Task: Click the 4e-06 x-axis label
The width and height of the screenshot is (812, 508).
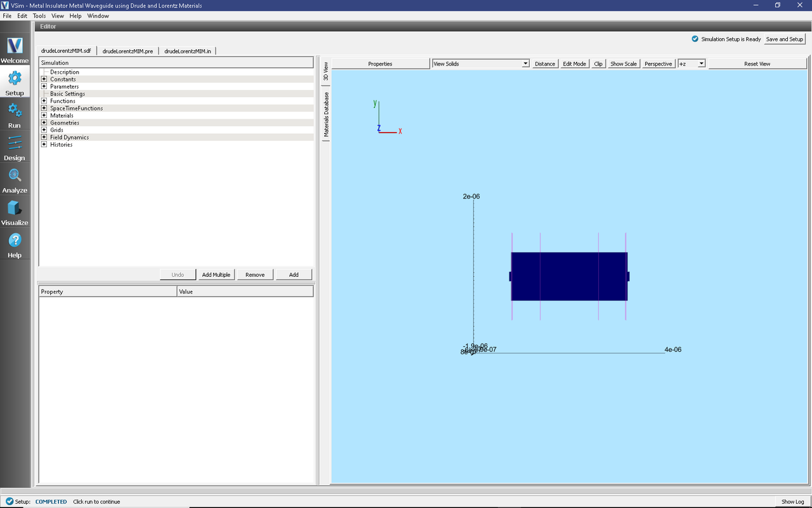Action: [x=673, y=349]
